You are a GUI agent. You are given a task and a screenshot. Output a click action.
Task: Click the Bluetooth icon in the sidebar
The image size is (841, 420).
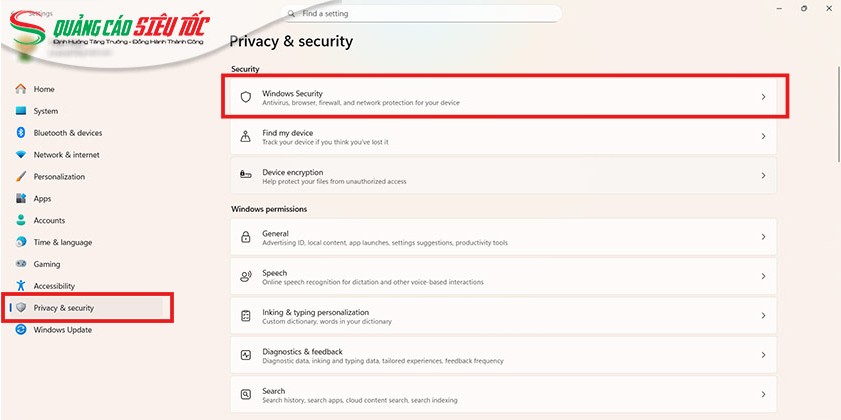click(x=20, y=133)
